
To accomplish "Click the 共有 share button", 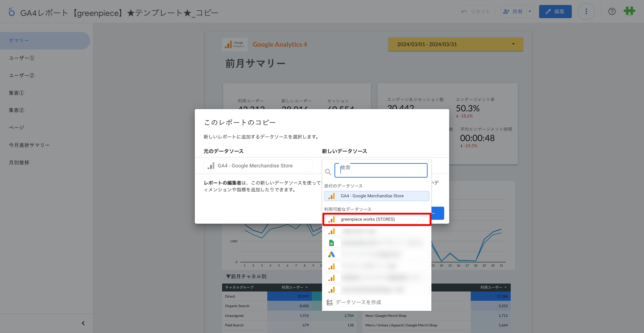I will tap(513, 12).
